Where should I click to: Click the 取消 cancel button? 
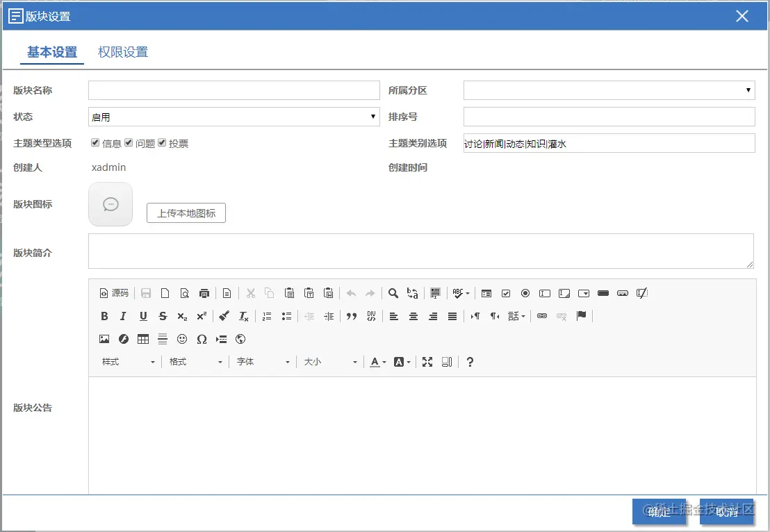point(726,512)
